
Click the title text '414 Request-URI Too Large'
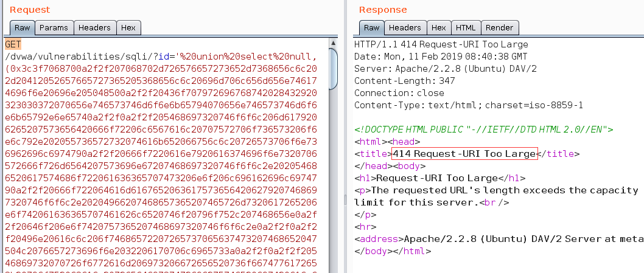click(x=465, y=154)
